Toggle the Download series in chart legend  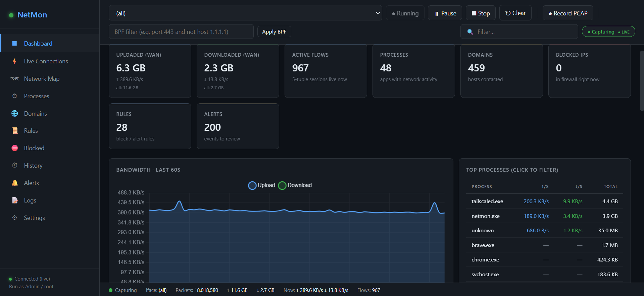(295, 185)
